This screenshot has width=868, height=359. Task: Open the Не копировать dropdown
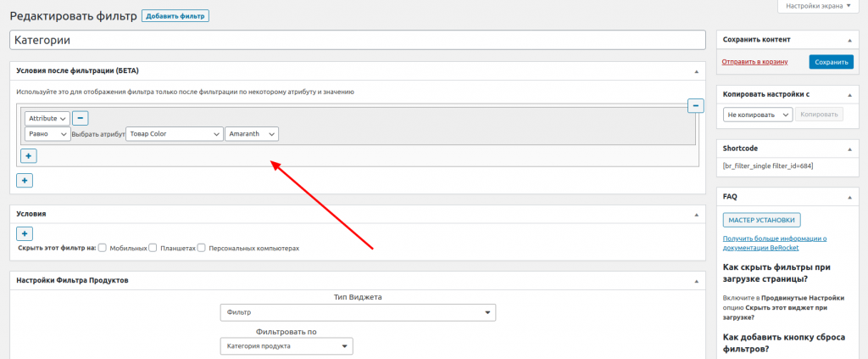[x=757, y=115]
